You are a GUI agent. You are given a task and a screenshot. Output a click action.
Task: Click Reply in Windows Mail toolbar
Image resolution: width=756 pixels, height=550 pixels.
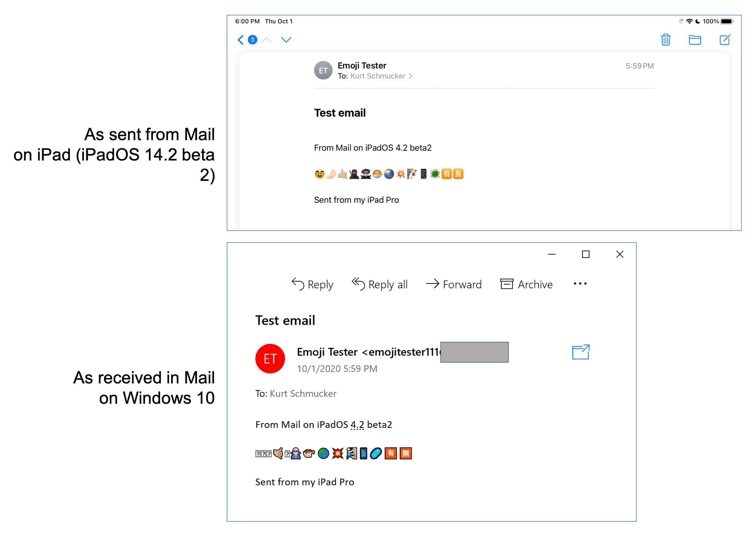pos(312,284)
